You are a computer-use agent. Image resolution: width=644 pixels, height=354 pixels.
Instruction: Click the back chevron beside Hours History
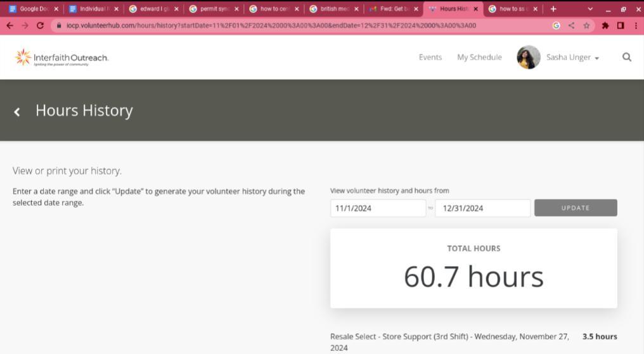coord(17,111)
